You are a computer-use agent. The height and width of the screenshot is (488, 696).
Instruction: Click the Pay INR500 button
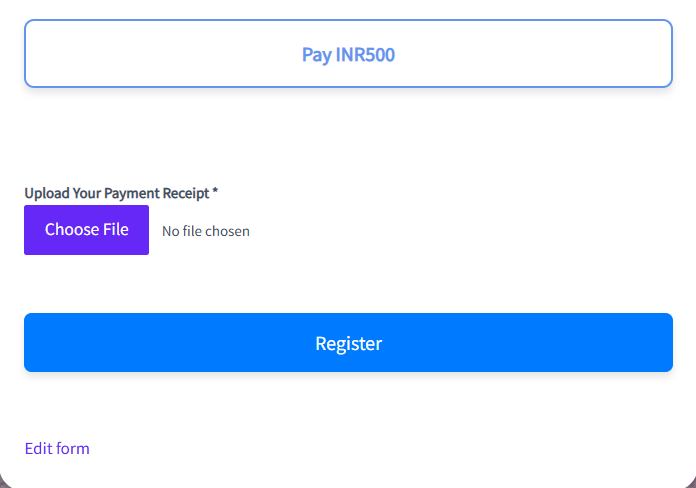point(348,54)
